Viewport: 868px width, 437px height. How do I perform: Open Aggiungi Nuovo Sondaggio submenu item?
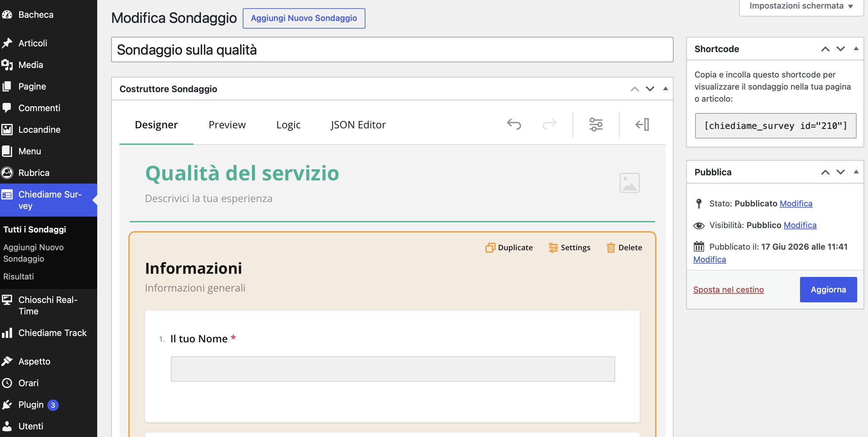pos(33,253)
